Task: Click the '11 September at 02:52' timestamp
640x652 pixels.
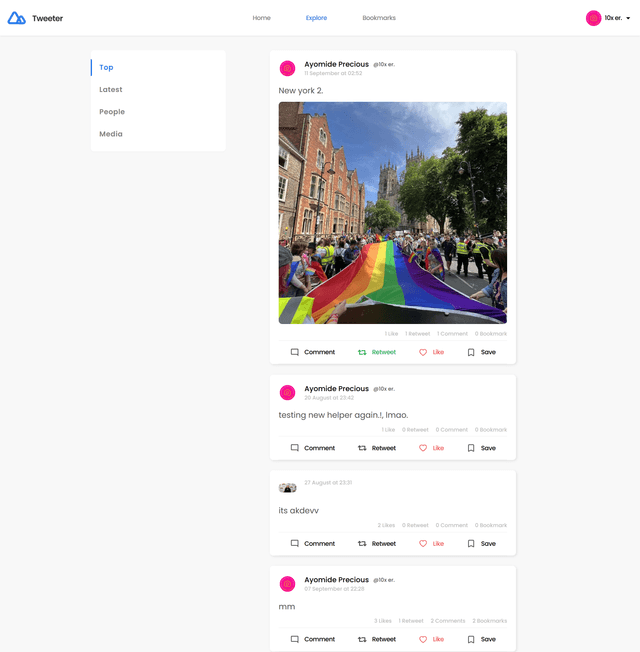Action: tap(333, 73)
